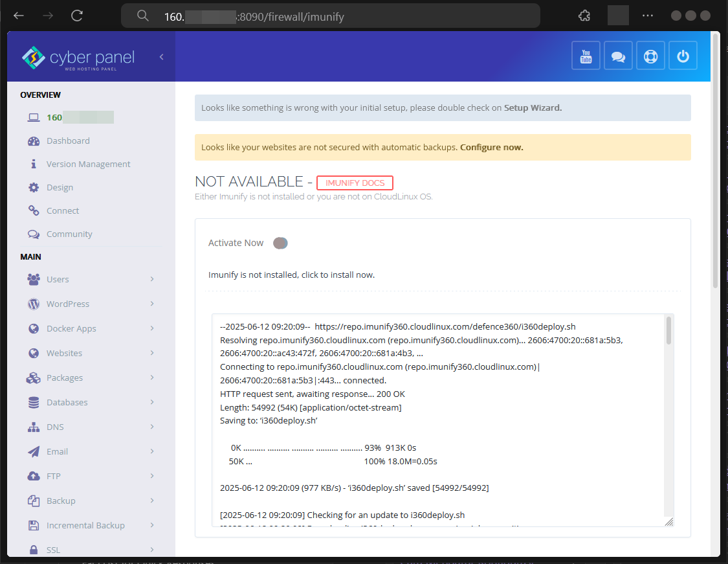Click the CyberPanel logo
The height and width of the screenshot is (564, 728).
[78, 58]
